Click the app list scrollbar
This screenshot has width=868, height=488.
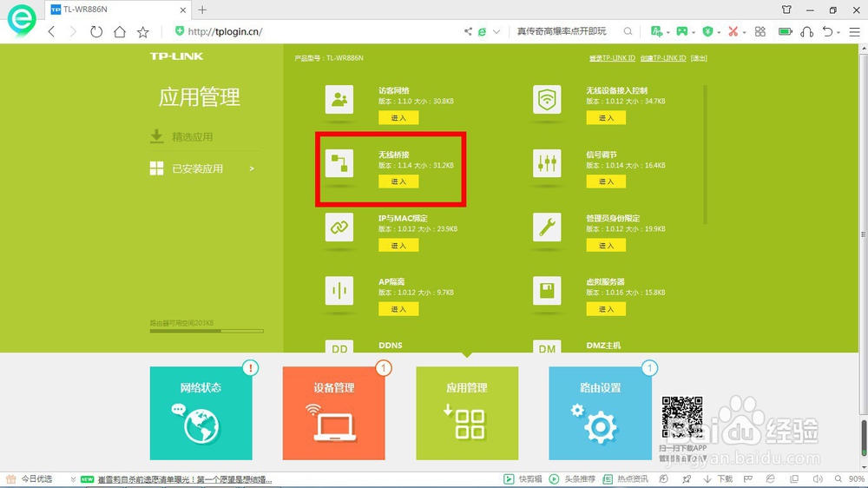[705, 155]
